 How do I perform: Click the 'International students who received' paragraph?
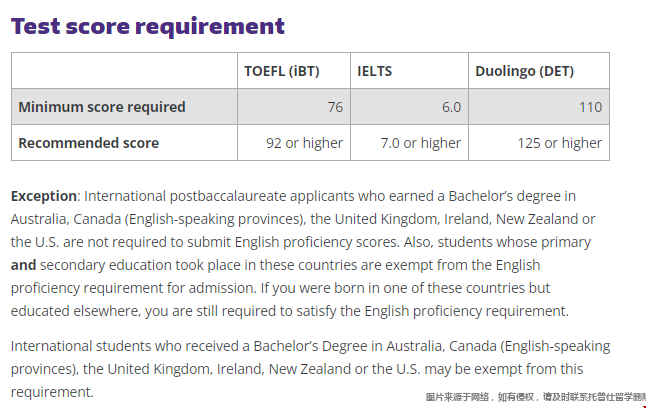pyautogui.click(x=310, y=369)
